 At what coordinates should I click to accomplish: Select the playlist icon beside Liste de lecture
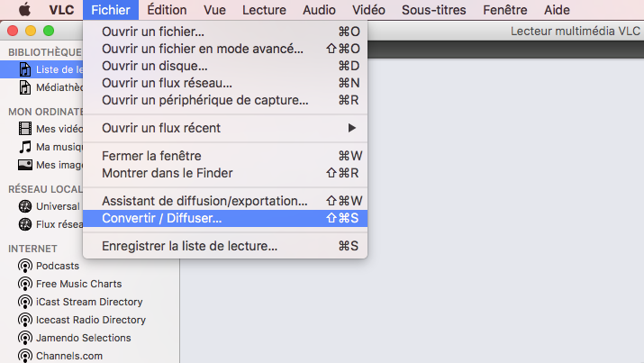point(25,69)
